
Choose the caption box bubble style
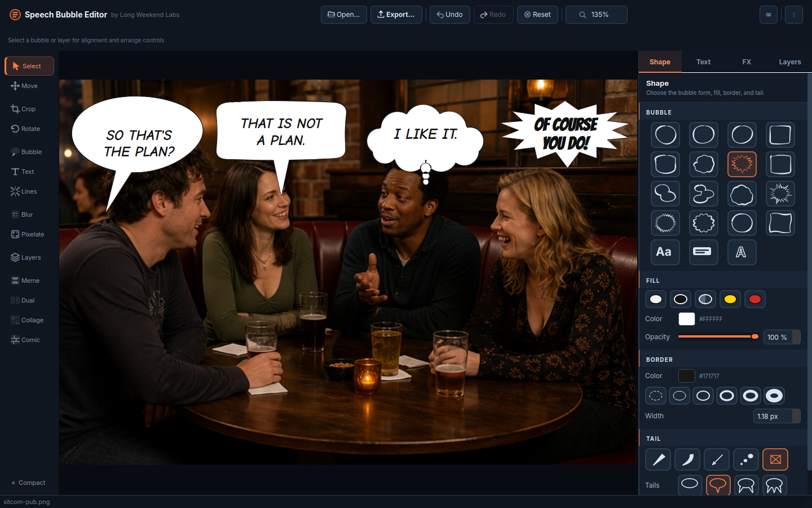click(704, 252)
